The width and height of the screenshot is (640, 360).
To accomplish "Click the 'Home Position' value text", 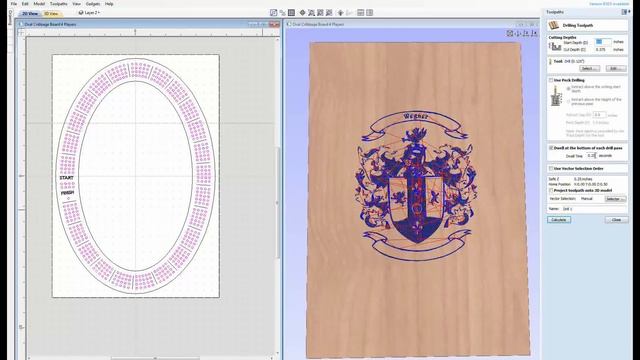I will 591,184.
